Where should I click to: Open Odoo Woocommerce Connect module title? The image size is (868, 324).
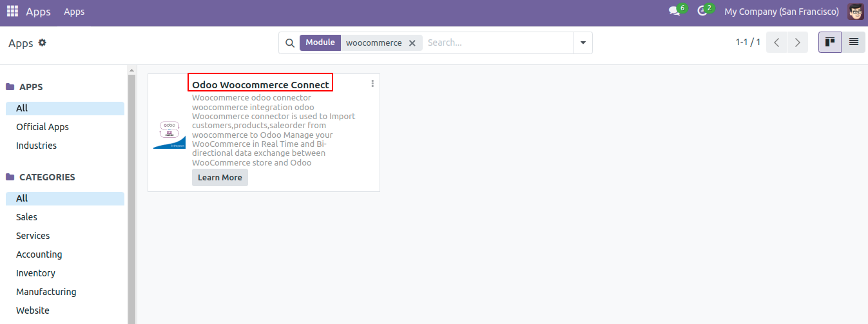pyautogui.click(x=260, y=84)
